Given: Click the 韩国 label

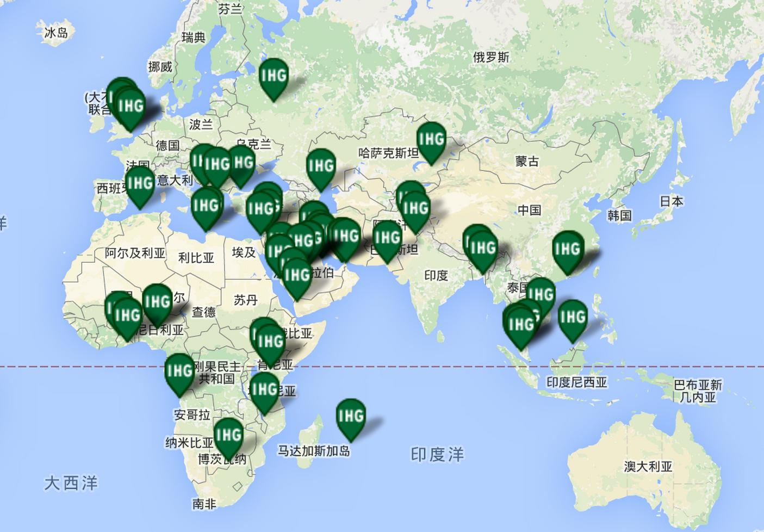Looking at the screenshot, I should [619, 215].
